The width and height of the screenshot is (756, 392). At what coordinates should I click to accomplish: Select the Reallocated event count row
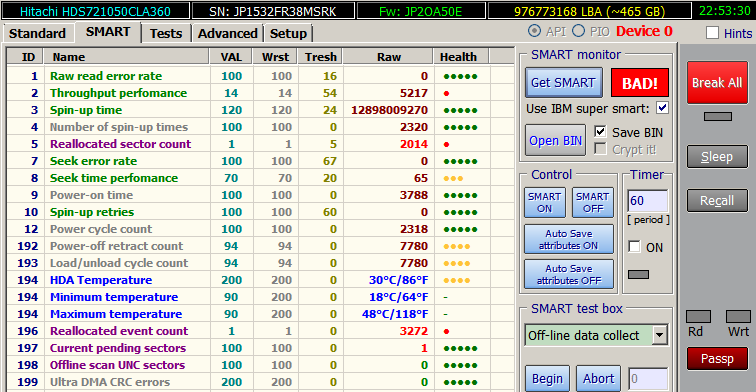(260, 331)
